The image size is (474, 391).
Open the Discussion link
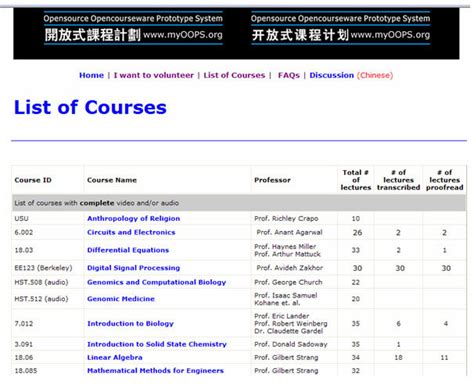pos(332,75)
